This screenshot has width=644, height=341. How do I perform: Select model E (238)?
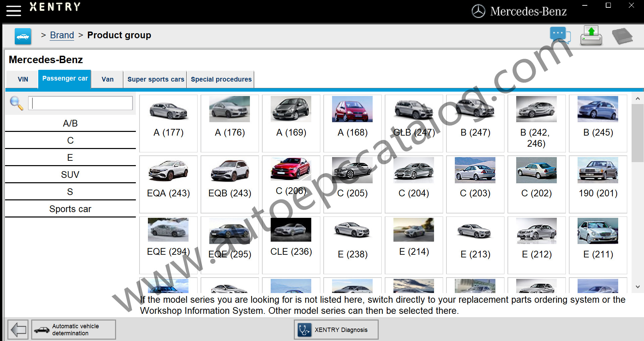coord(353,245)
